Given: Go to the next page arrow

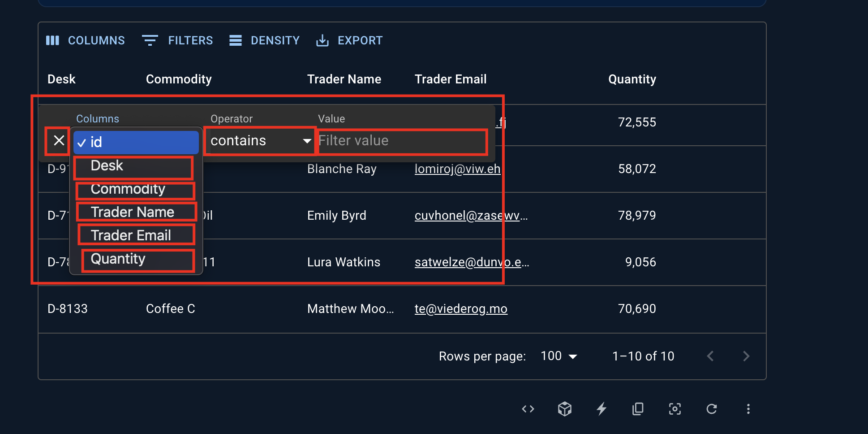Looking at the screenshot, I should point(746,356).
